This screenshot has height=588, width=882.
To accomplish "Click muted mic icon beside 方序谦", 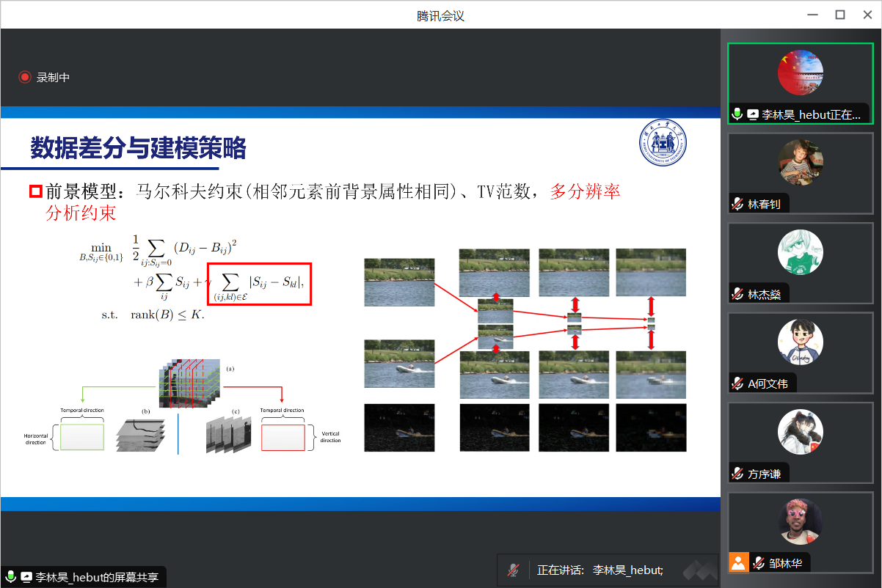I will (x=737, y=474).
